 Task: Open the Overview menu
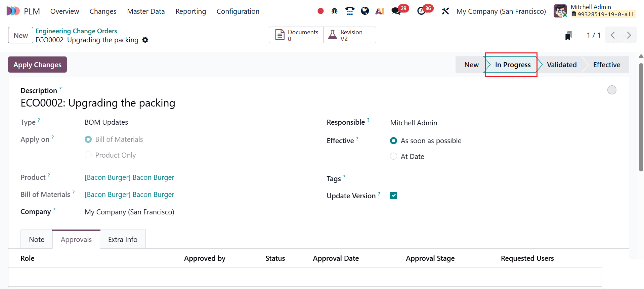(x=65, y=11)
